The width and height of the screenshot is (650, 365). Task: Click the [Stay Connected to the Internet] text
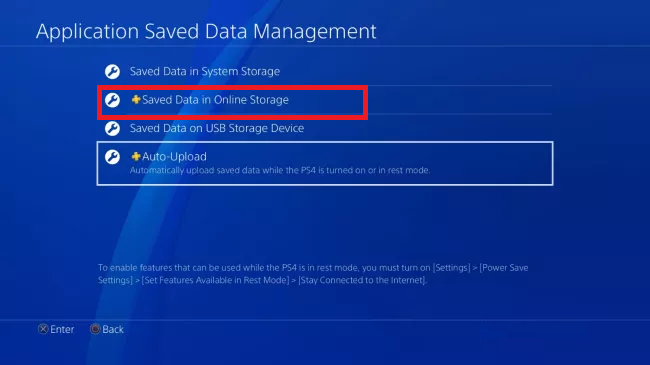(x=362, y=280)
